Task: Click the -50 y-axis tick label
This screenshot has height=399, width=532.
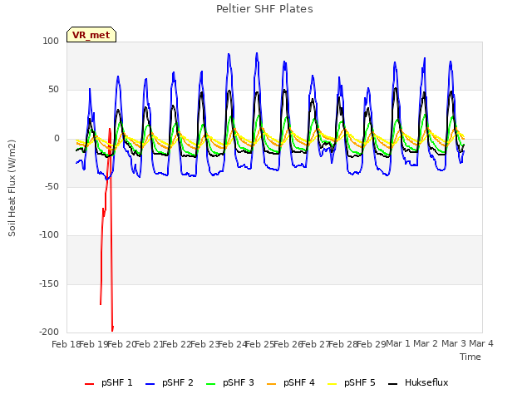Action: [52, 186]
